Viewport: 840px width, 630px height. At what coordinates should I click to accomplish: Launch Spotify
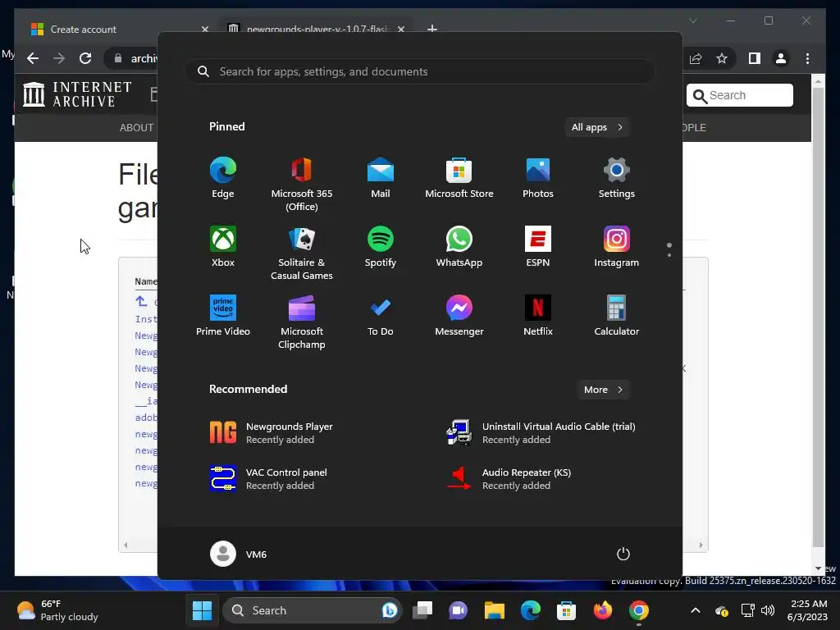point(381,246)
